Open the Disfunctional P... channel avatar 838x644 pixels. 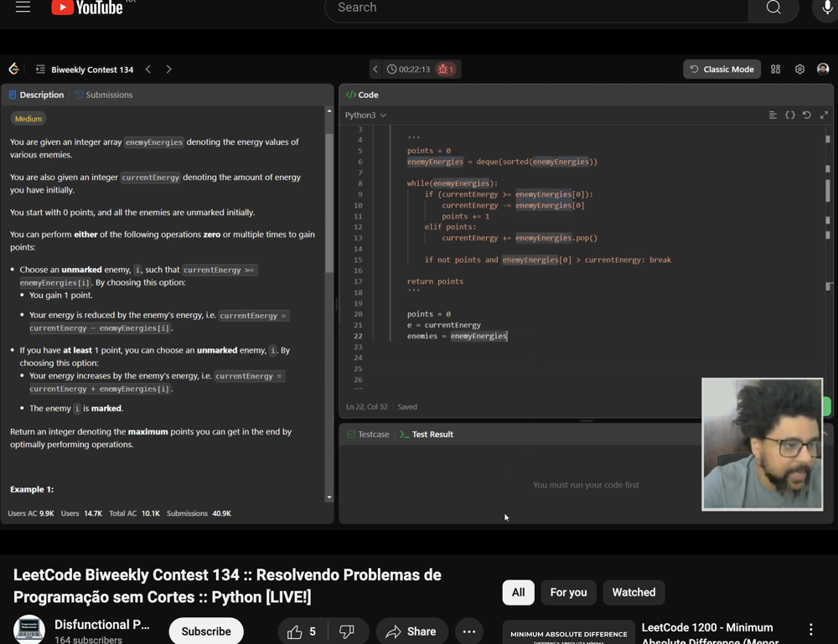pos(28,630)
